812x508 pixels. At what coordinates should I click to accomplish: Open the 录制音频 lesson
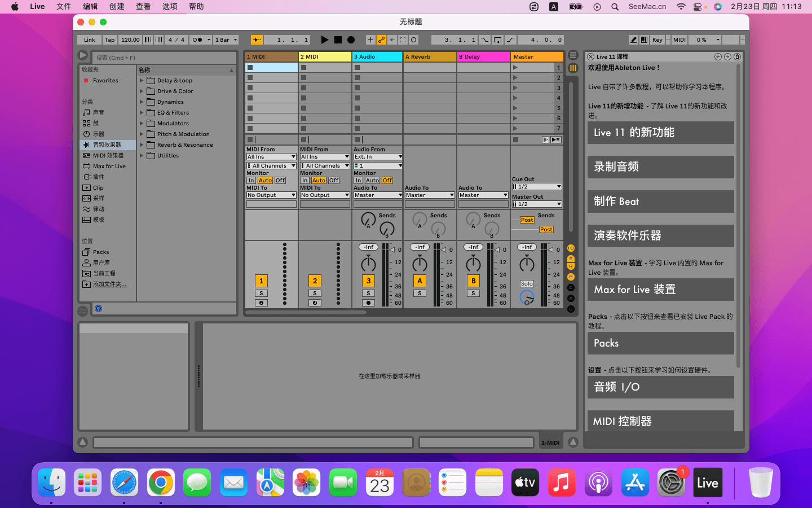[x=661, y=167]
